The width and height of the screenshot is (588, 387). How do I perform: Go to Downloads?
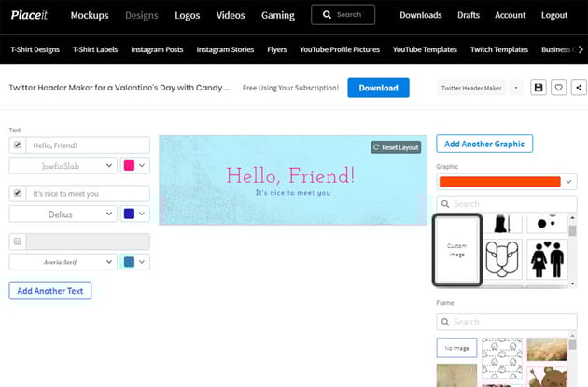point(421,15)
